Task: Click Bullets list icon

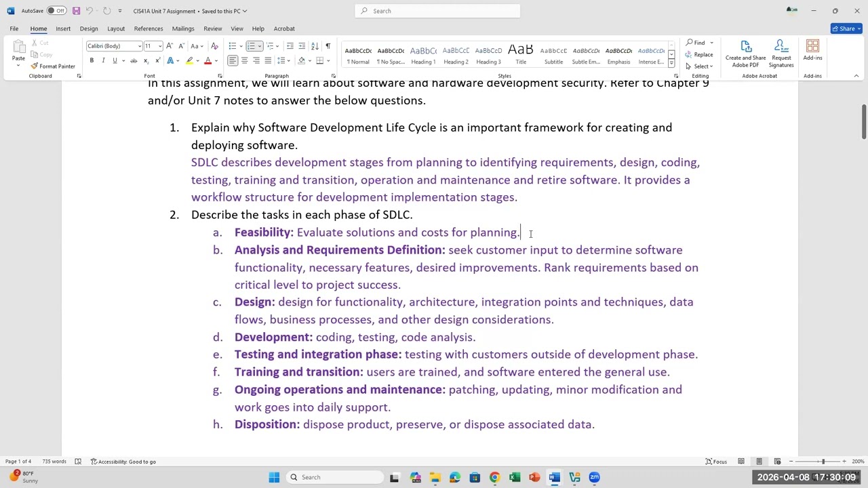Action: pos(232,46)
